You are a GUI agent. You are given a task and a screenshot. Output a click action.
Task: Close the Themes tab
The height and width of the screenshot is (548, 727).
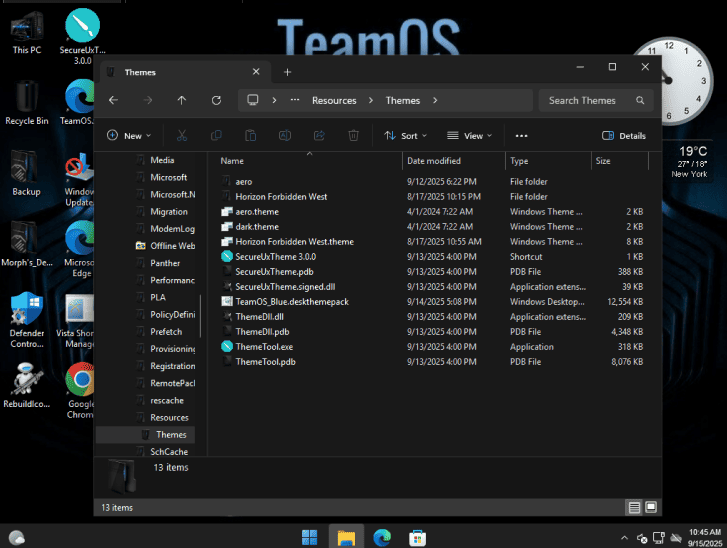[256, 72]
